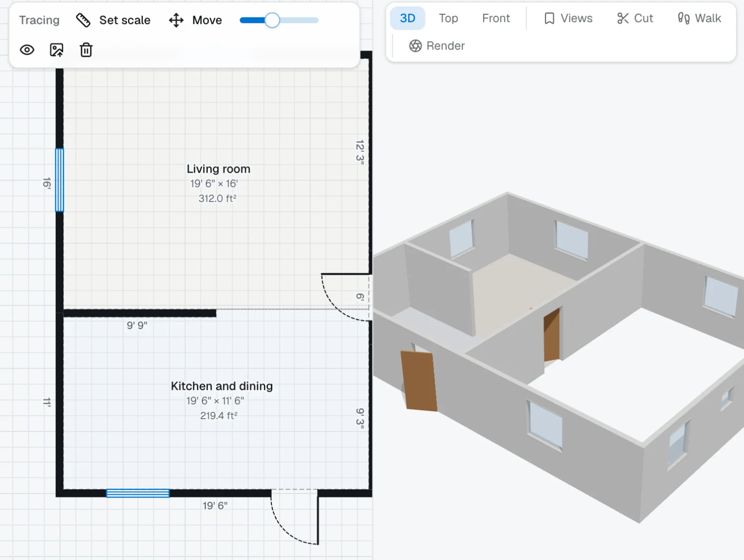The image size is (744, 560).
Task: Select the door on the bottom wall
Action: pyautogui.click(x=295, y=516)
